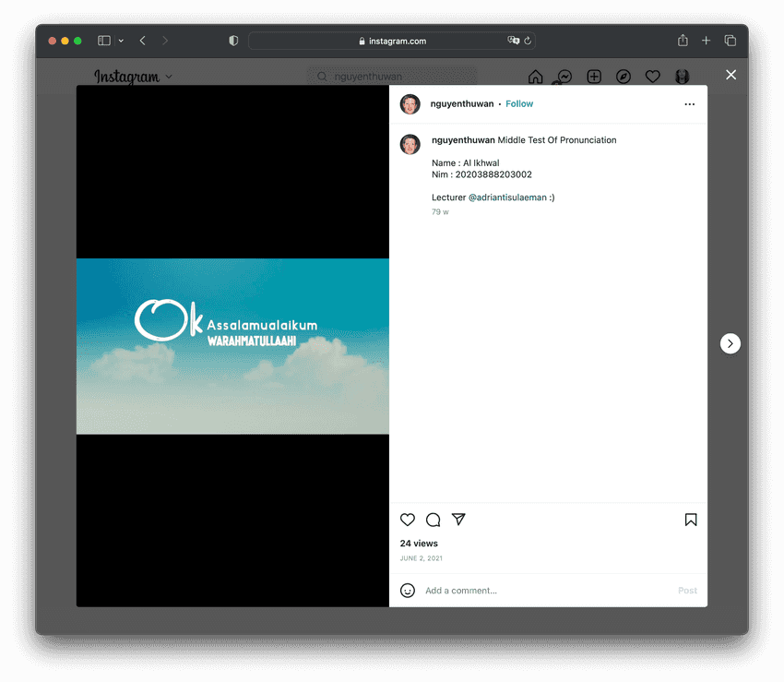Open Safari sidebar toggle

click(104, 41)
